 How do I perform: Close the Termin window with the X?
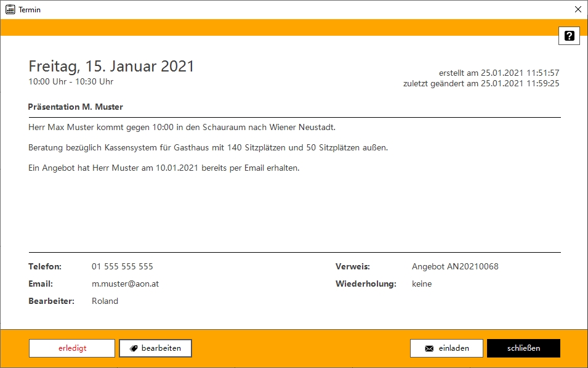pos(578,9)
